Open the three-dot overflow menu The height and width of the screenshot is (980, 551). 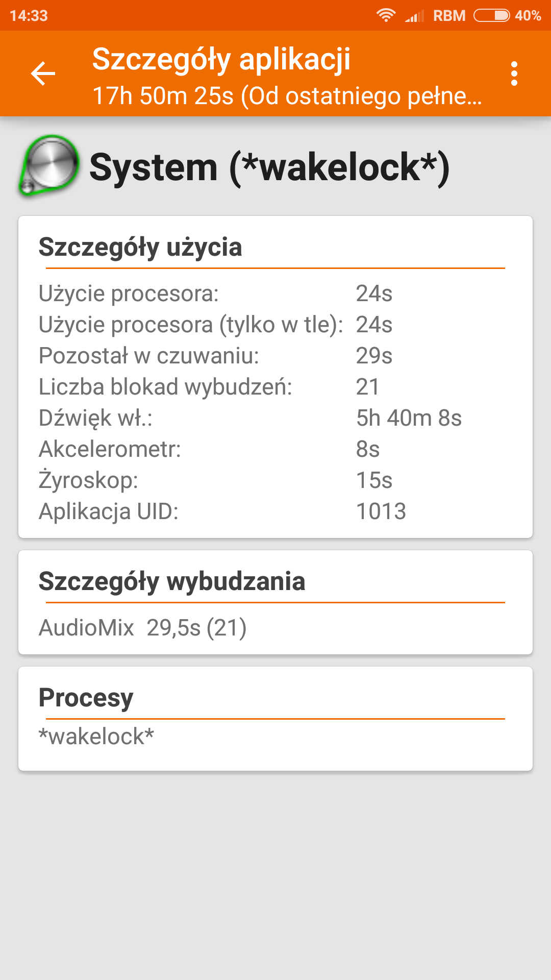514,74
